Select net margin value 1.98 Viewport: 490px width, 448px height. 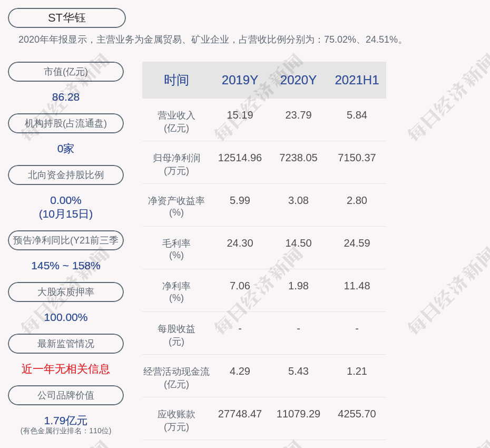(298, 286)
